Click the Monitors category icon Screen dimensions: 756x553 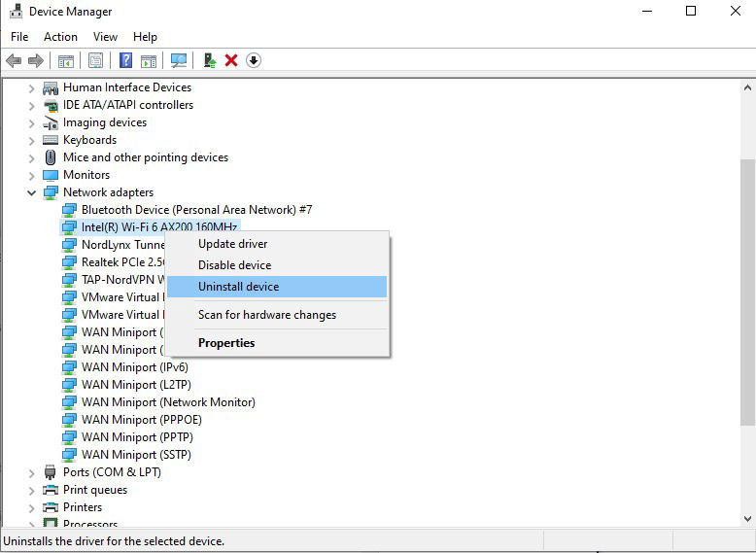click(x=51, y=175)
